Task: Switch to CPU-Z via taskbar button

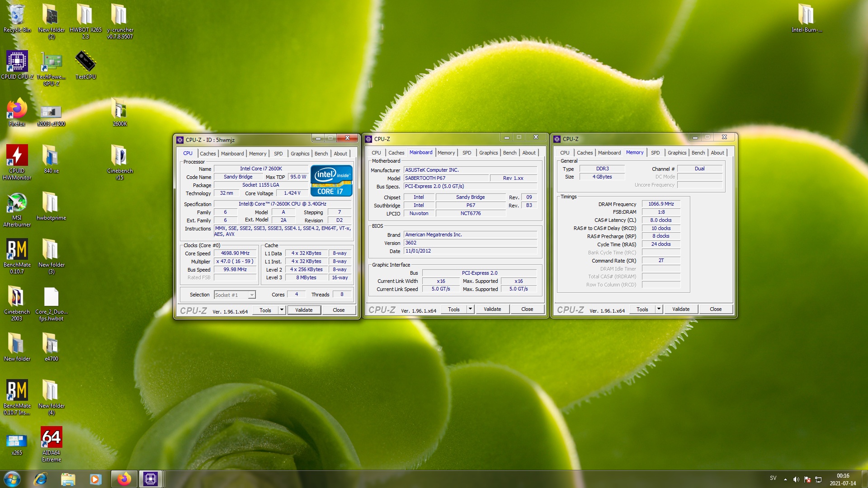Action: pyautogui.click(x=151, y=479)
